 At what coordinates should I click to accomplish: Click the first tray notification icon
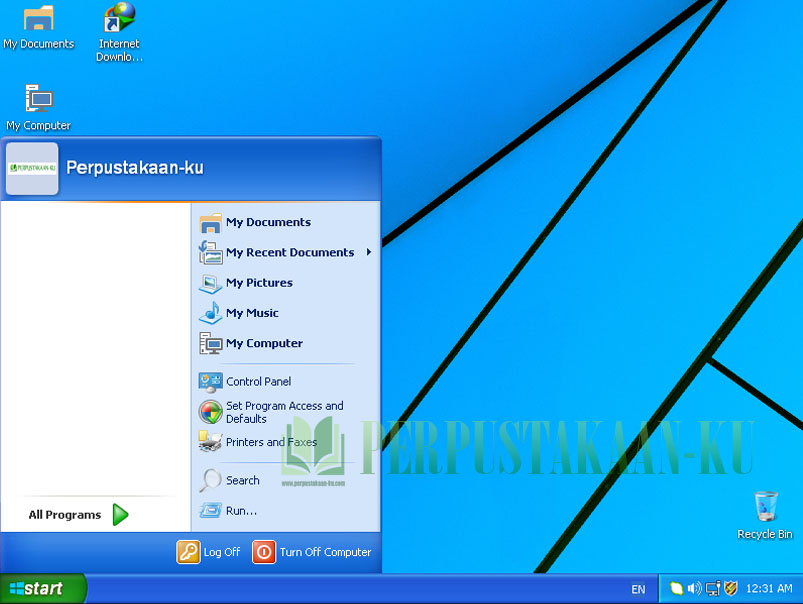(x=676, y=589)
